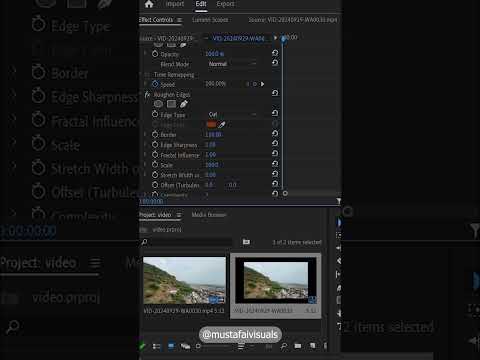Reset the Fractal Influence parameter
The image size is (480, 360).
coord(275,153)
